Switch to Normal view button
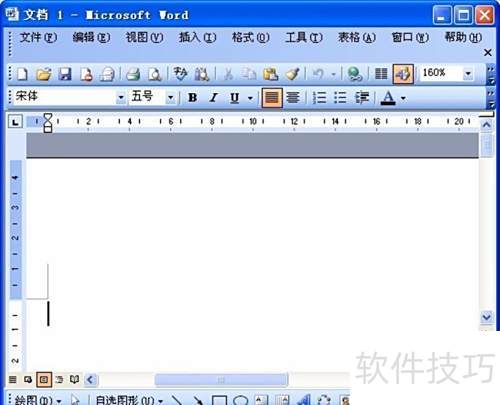Image resolution: width=500 pixels, height=405 pixels. [13, 379]
